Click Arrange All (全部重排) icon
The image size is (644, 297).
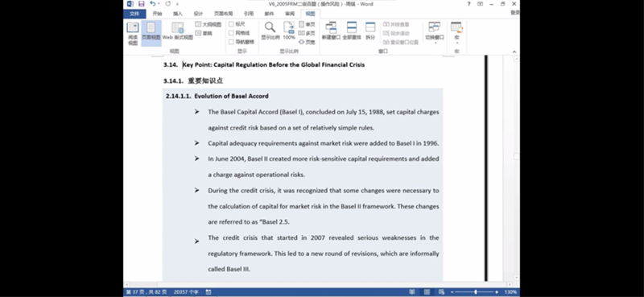(352, 31)
